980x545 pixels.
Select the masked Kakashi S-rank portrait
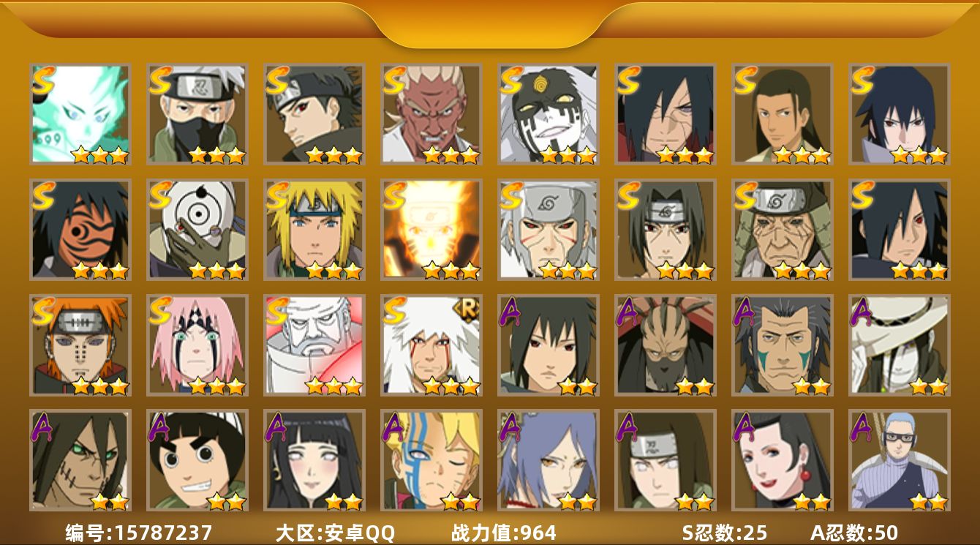point(197,114)
